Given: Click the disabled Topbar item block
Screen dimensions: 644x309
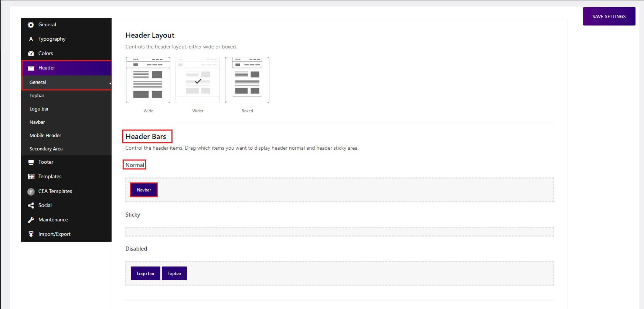Looking at the screenshot, I should pyautogui.click(x=174, y=274).
